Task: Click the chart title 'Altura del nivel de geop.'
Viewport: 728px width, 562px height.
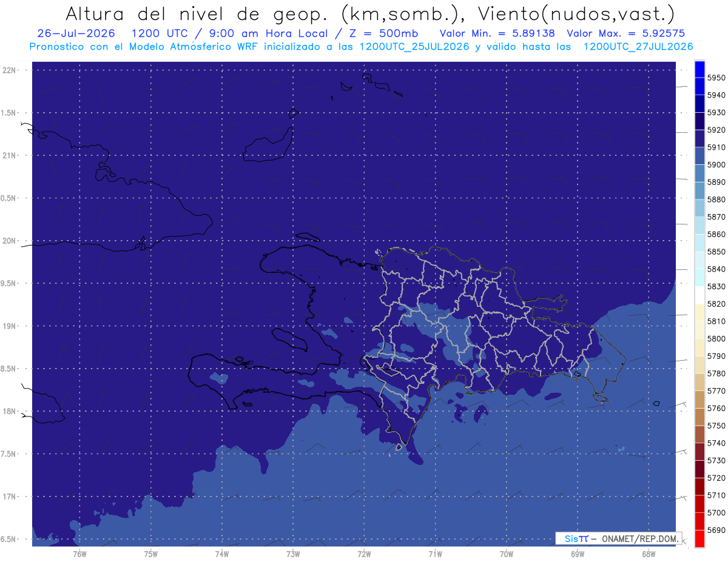Action: pos(196,14)
